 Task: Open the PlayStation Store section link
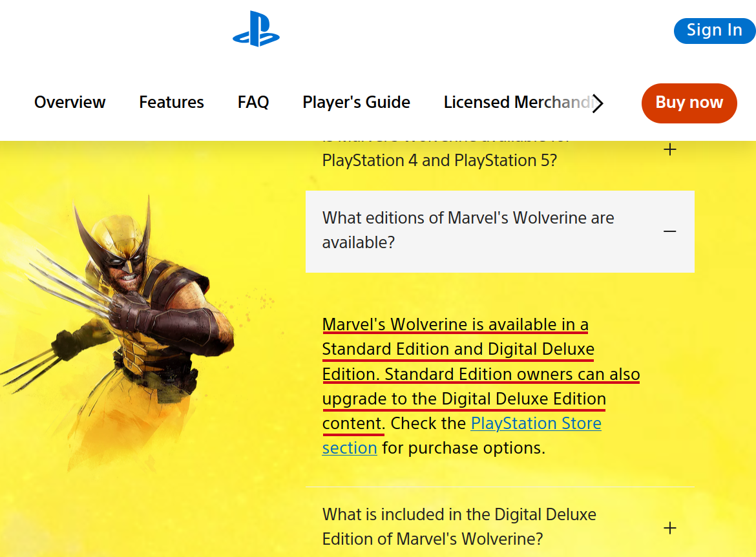536,423
